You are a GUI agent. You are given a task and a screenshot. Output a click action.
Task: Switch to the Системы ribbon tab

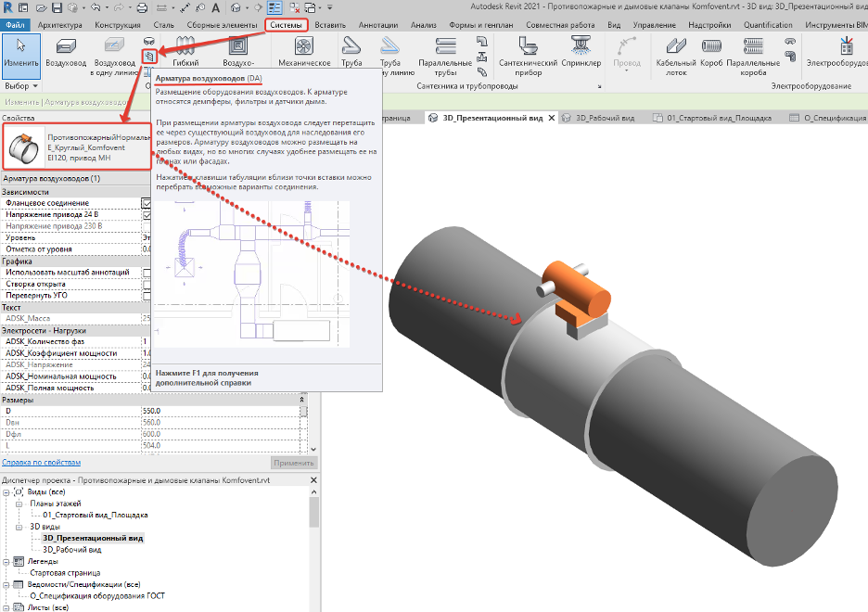[x=287, y=25]
